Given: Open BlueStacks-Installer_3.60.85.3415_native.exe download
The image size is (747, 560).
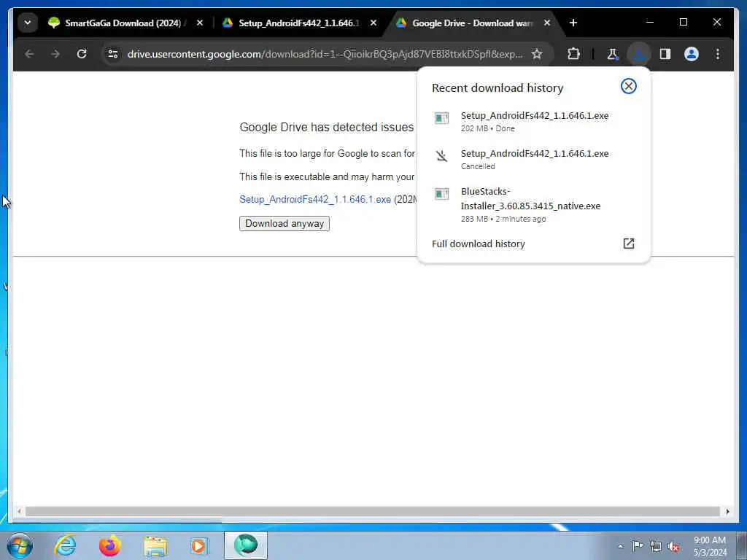Looking at the screenshot, I should point(533,205).
